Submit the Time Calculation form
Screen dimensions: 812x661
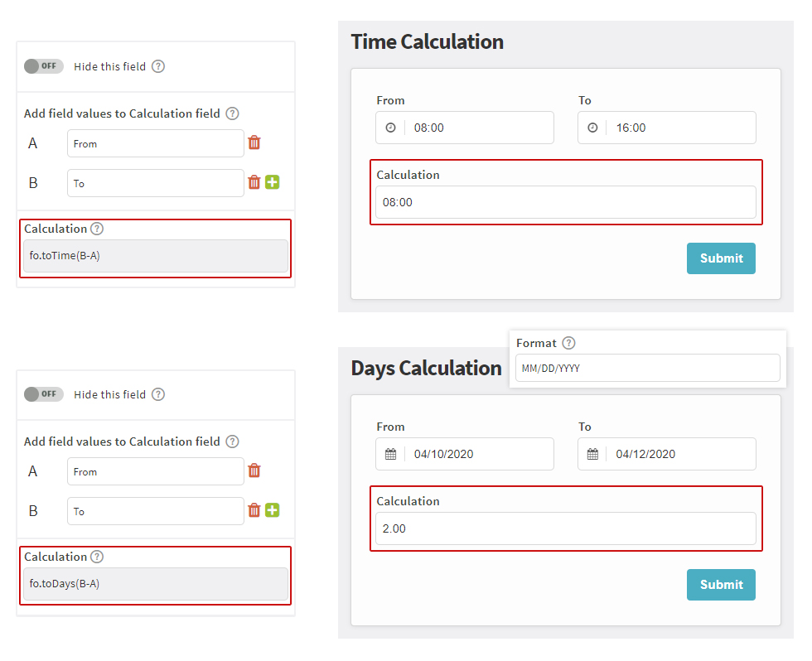pos(721,258)
